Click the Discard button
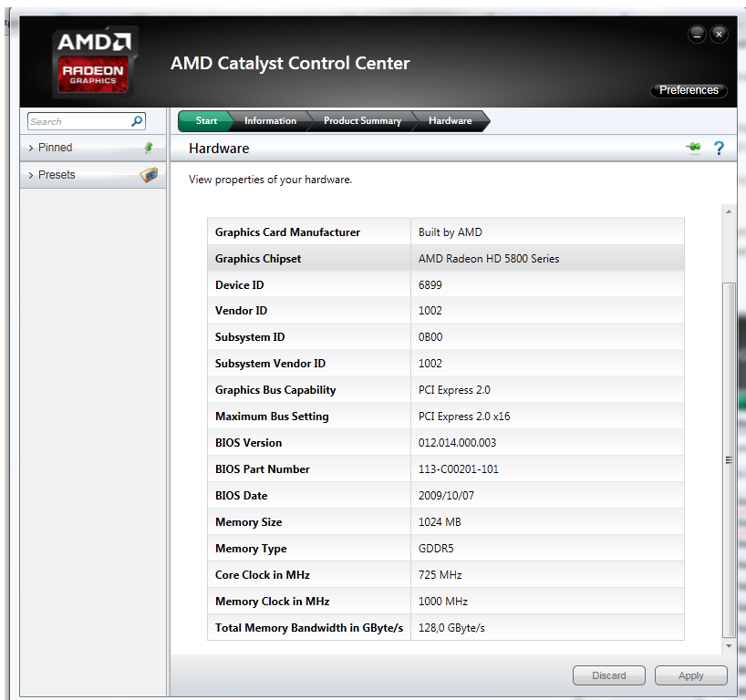This screenshot has height=700, width=746. (609, 675)
